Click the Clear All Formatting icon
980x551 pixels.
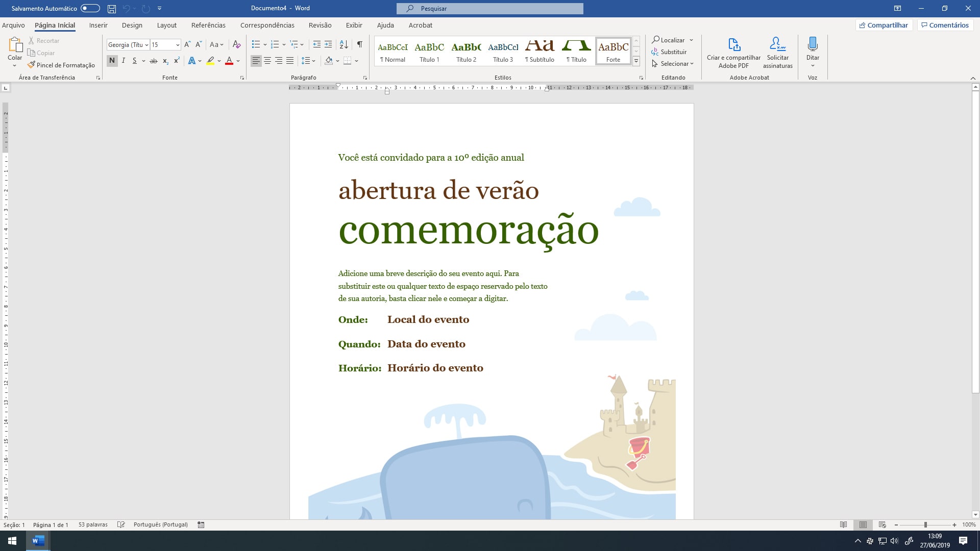[236, 45]
